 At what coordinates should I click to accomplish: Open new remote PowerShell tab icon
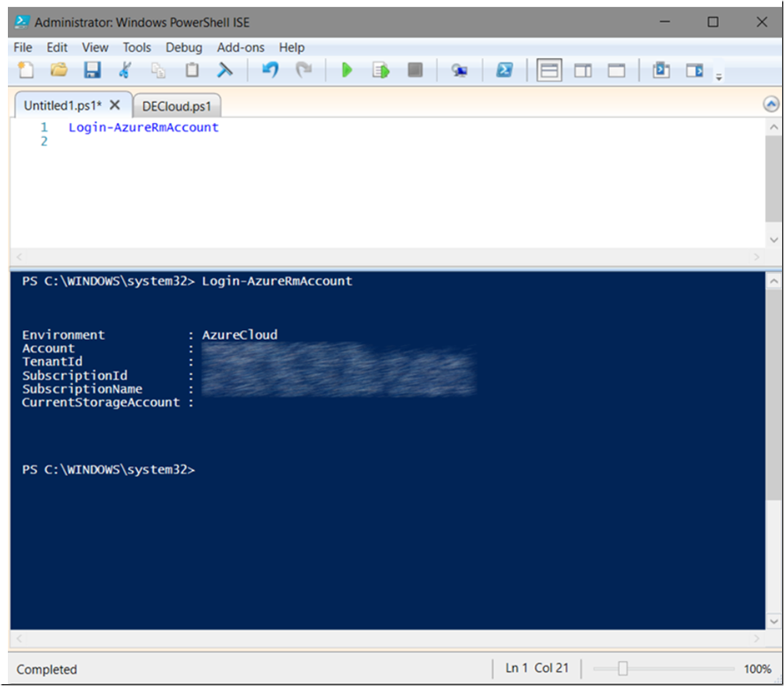tap(460, 70)
